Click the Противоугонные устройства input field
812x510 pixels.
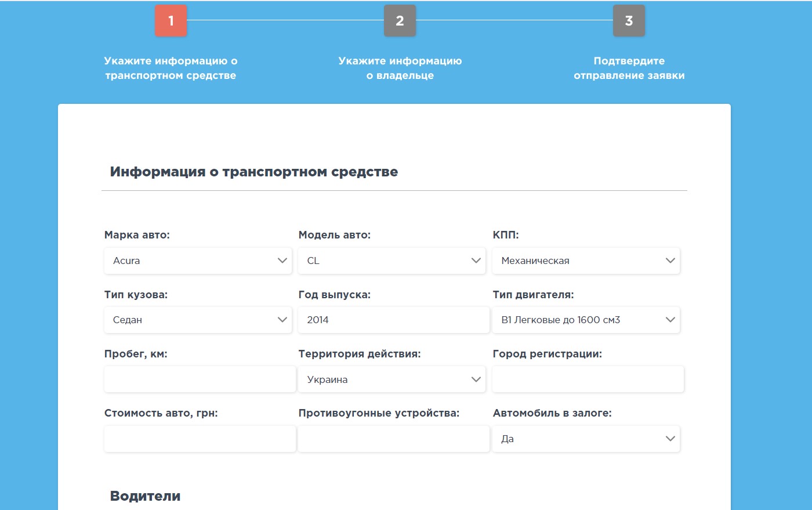pos(394,439)
